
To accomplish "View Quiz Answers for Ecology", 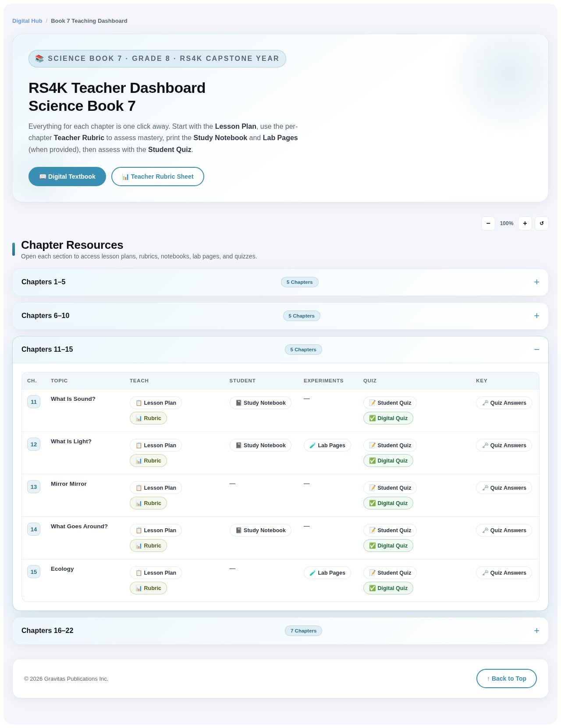I will [x=504, y=573].
